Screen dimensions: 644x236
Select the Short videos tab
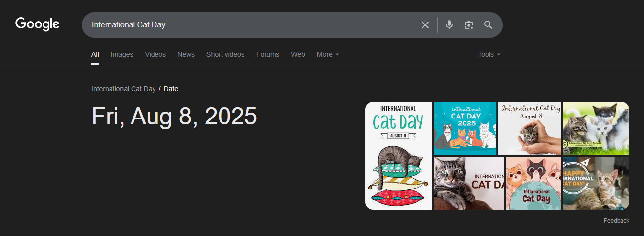pyautogui.click(x=225, y=54)
